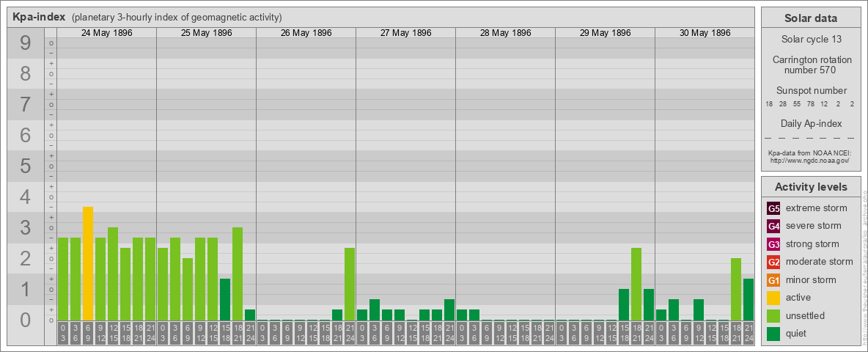Click the Kpa-index chart title
The image size is (868, 352).
click(39, 17)
